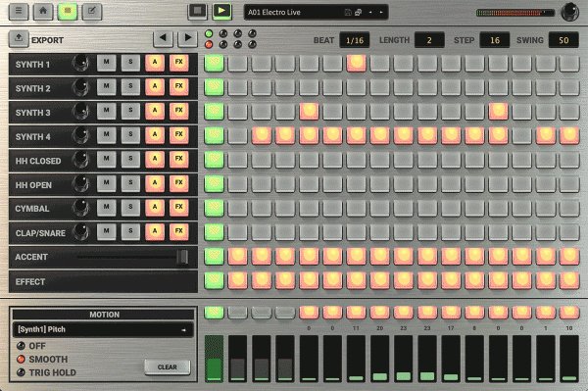Screen dimensions: 588x391
Task: Select the EFFECT row label
Action: pos(30,282)
